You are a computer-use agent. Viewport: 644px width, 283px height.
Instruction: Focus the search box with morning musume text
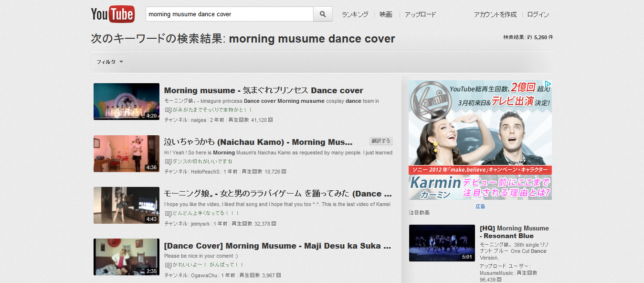coord(230,14)
